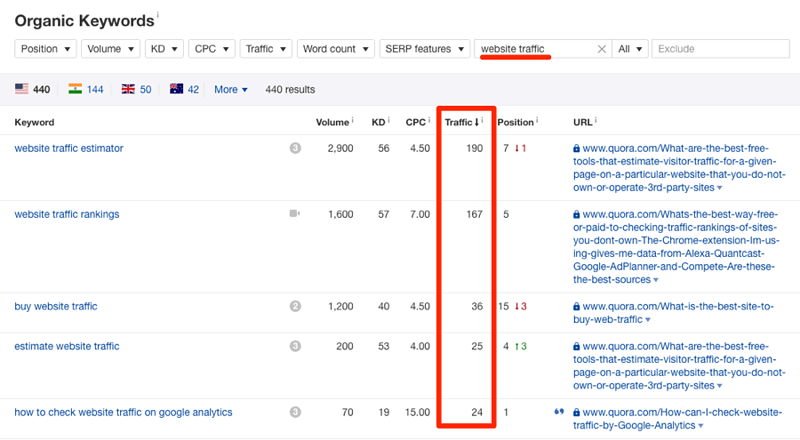Screen dimensions: 800x440
Task: Sort by the Traffic column header
Action: coord(461,122)
